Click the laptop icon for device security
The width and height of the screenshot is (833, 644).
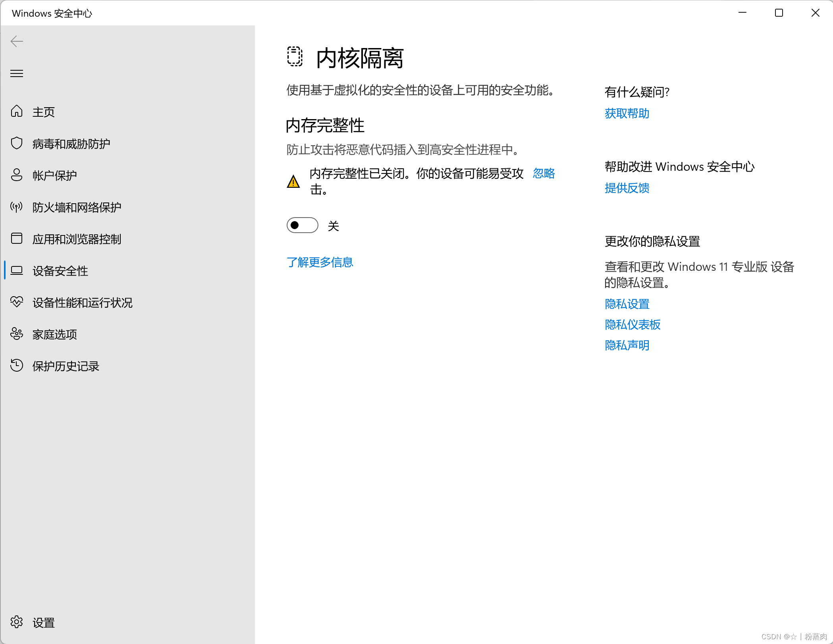click(17, 270)
